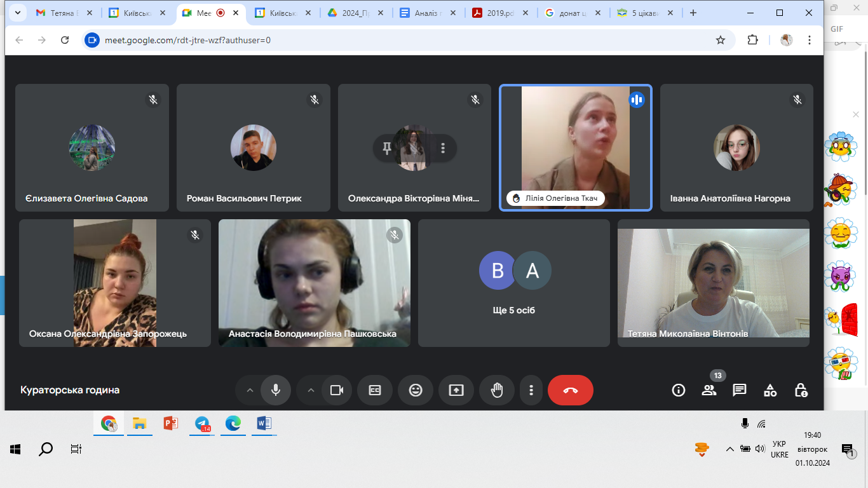Show the participants list panel
Screen dimensions: 868x488
[x=709, y=390]
